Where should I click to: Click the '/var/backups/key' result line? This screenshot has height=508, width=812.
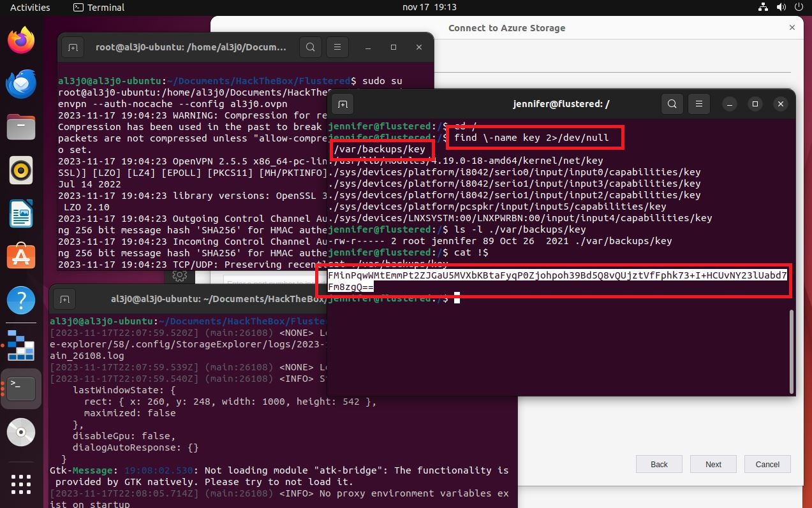pos(380,149)
